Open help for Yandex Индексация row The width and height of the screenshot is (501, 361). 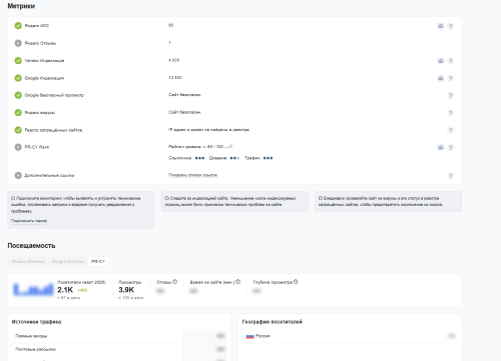pos(450,61)
